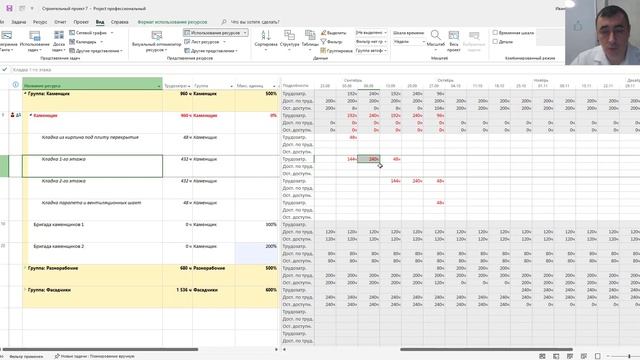Click the Calendar (Календарь) view icon
Image resolution: width=640 pixels, height=360 pixels.
point(72,42)
